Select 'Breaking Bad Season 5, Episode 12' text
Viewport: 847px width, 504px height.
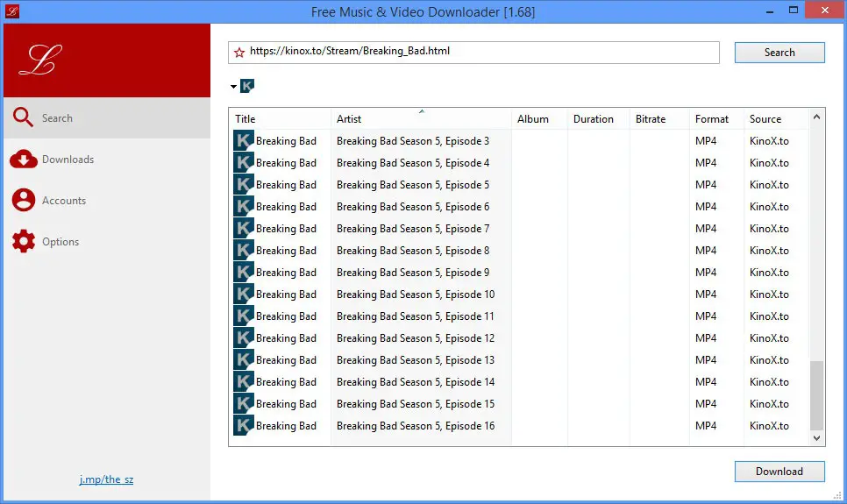(x=416, y=338)
